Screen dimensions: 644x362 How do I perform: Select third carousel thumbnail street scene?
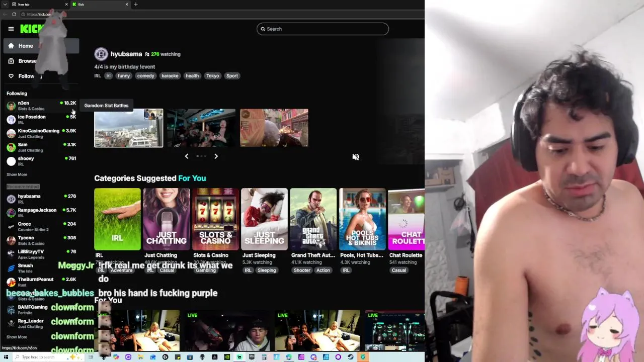click(x=274, y=128)
